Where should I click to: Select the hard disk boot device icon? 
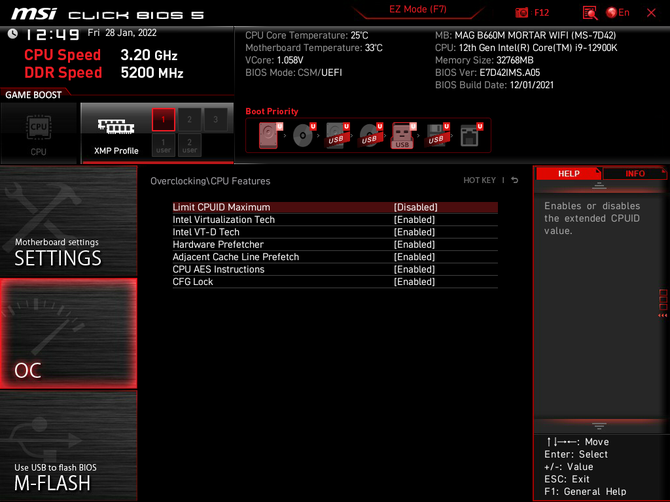click(x=270, y=135)
